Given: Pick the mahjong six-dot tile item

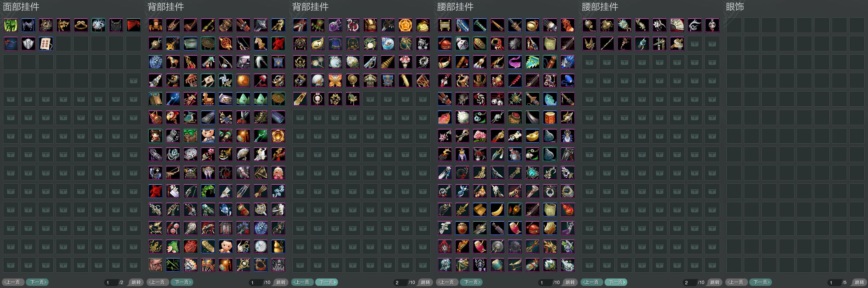Looking at the screenshot, I should (x=46, y=44).
